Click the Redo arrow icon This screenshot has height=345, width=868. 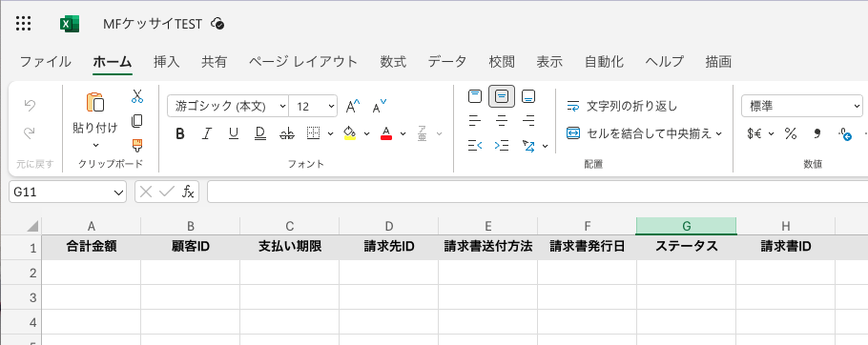click(30, 132)
